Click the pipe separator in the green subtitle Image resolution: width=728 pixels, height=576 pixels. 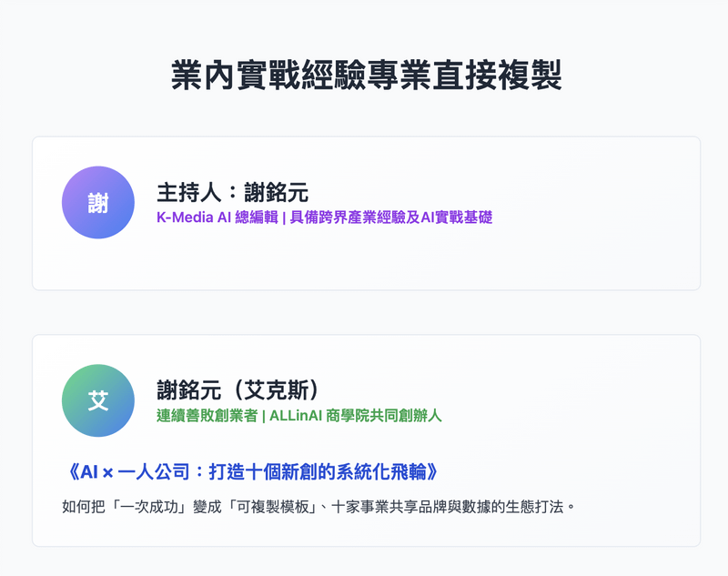tap(263, 416)
